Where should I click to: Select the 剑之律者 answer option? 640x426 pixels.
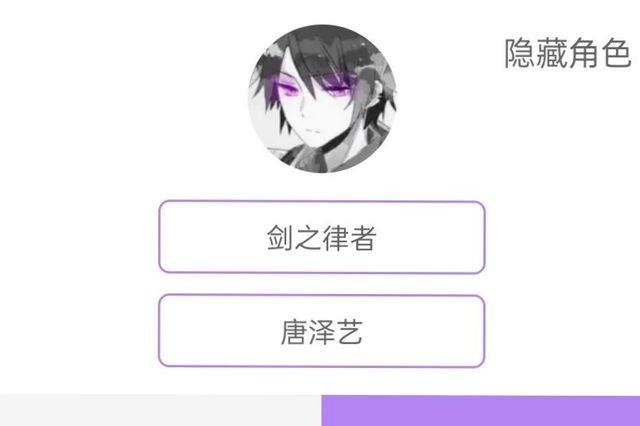click(322, 237)
